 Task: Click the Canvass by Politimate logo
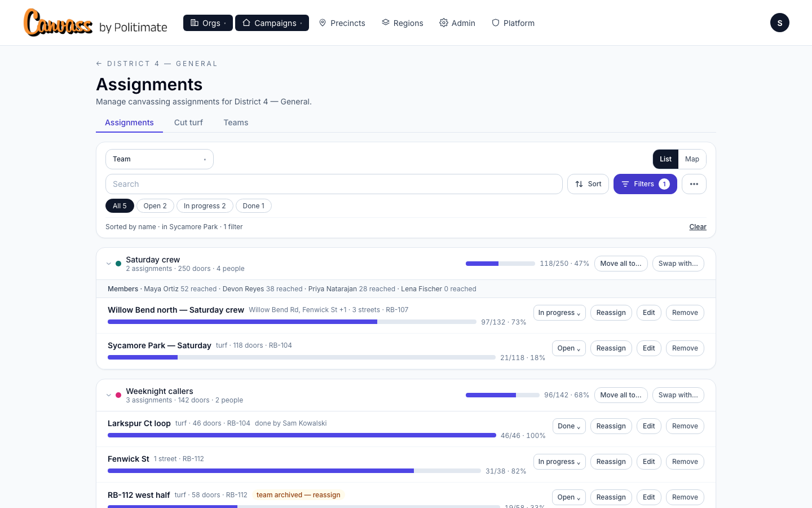coord(95,23)
